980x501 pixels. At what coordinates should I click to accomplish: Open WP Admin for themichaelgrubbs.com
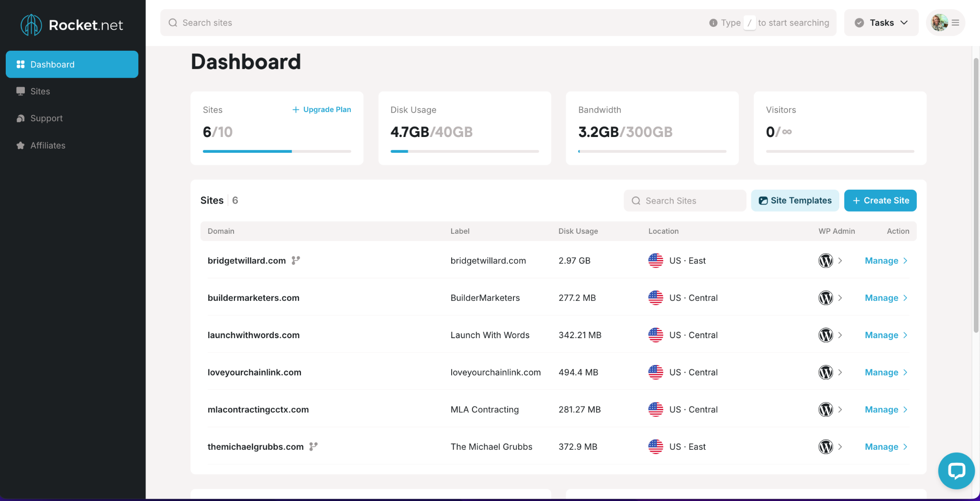pos(825,447)
